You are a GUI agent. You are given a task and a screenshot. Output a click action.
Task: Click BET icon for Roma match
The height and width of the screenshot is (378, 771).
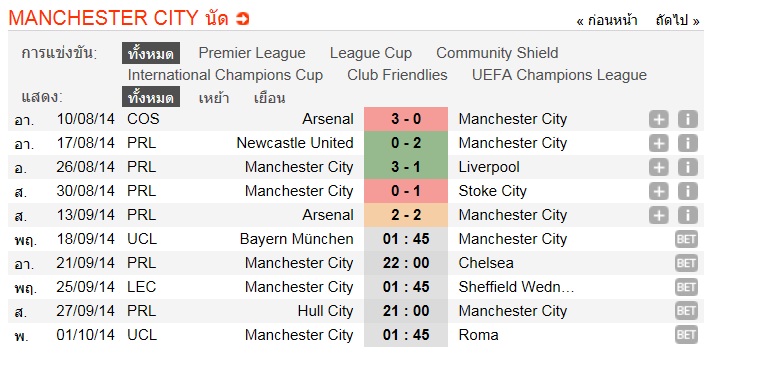pos(686,335)
